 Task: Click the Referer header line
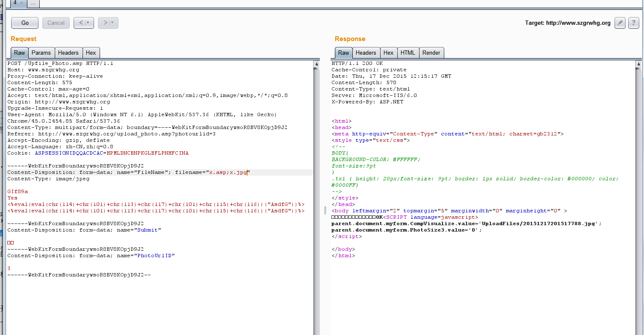click(111, 134)
